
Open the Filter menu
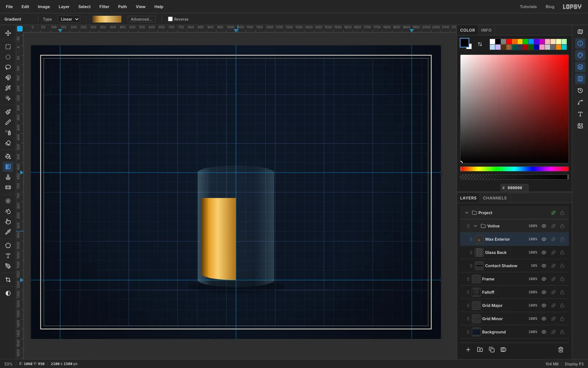pos(104,7)
